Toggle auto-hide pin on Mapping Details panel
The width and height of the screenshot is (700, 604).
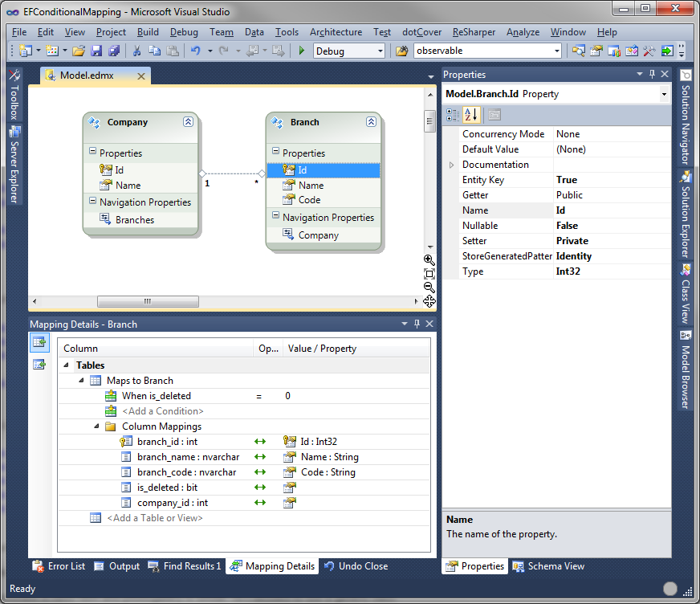pyautogui.click(x=417, y=324)
